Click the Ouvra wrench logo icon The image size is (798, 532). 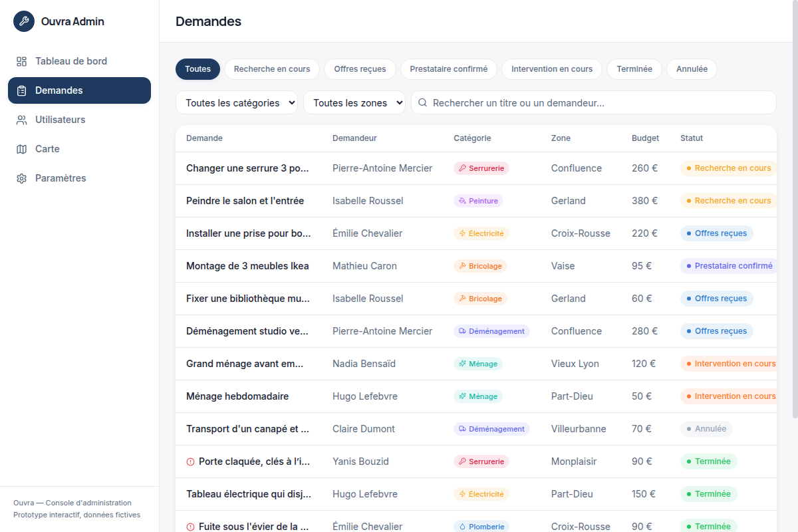[x=24, y=21]
